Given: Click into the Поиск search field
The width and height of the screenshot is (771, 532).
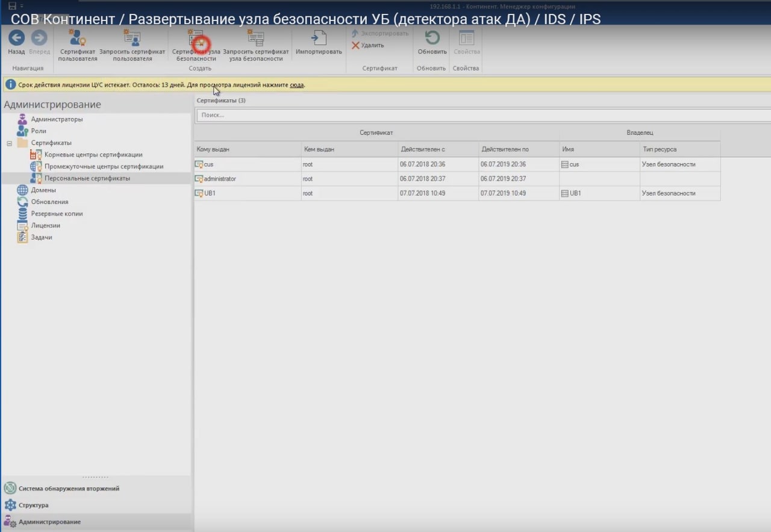Looking at the screenshot, I should click(482, 115).
